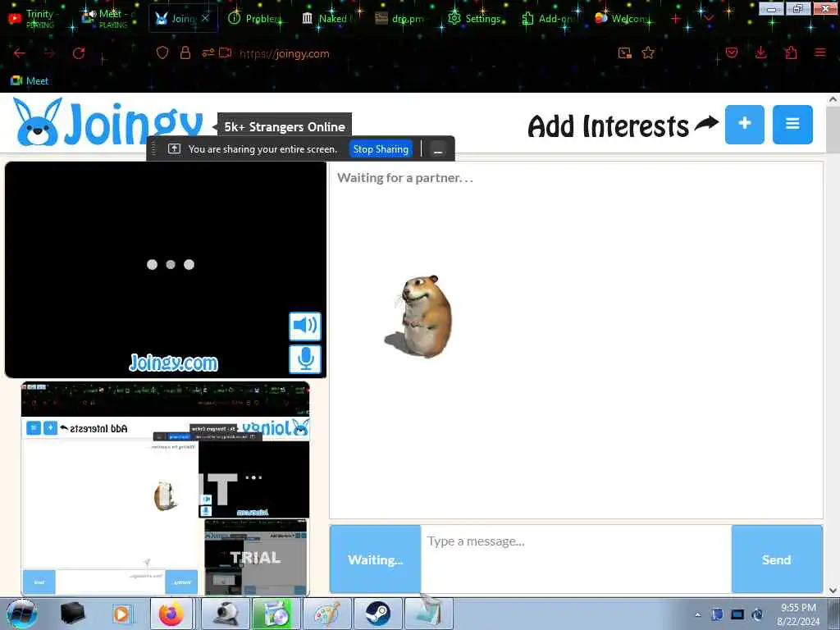
Task: Click the camera sharing indicator in address bar
Action: pyautogui.click(x=226, y=53)
